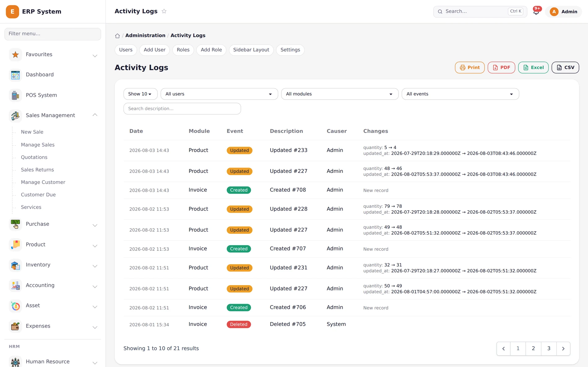Click the Dashboard sidebar icon
588x367 pixels.
pyautogui.click(x=15, y=75)
